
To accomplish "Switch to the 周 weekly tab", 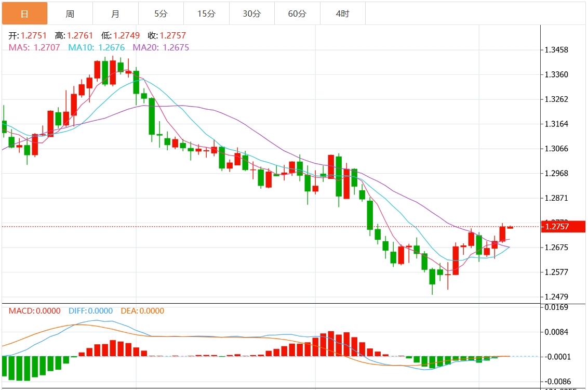I will [x=70, y=14].
